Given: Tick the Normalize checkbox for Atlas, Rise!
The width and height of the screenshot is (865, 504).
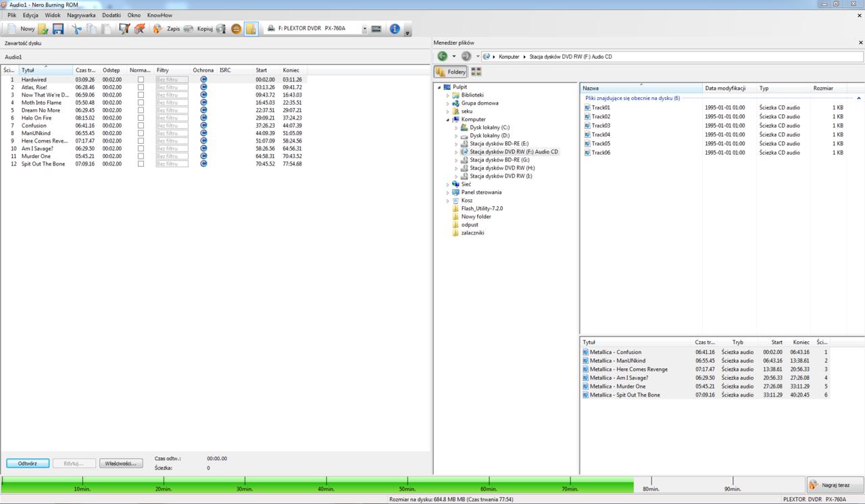Looking at the screenshot, I should coord(141,87).
